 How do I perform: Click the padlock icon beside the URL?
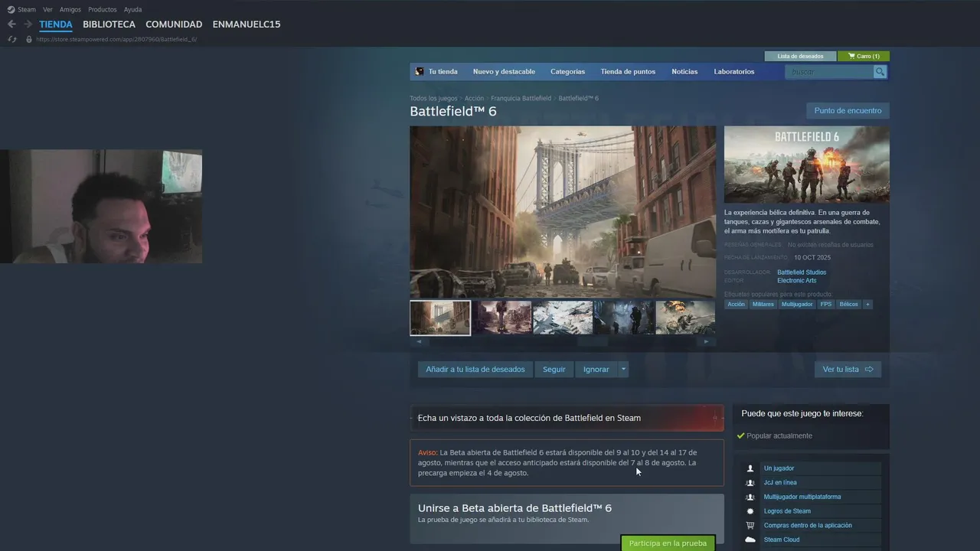click(x=29, y=39)
